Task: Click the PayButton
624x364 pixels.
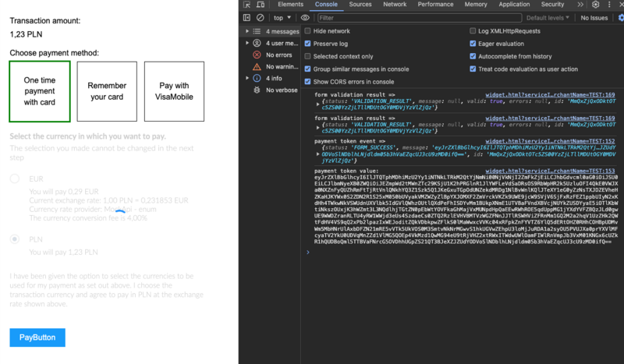Action: (x=37, y=337)
